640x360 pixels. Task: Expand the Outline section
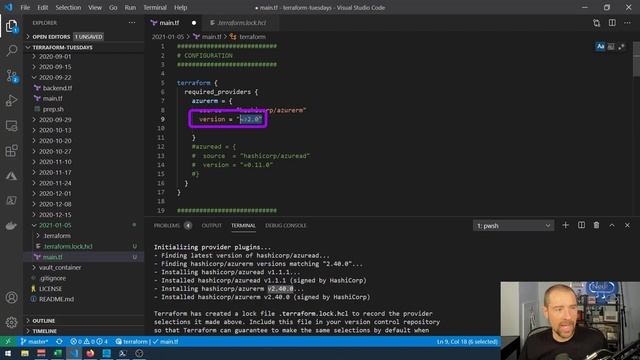(x=84, y=321)
